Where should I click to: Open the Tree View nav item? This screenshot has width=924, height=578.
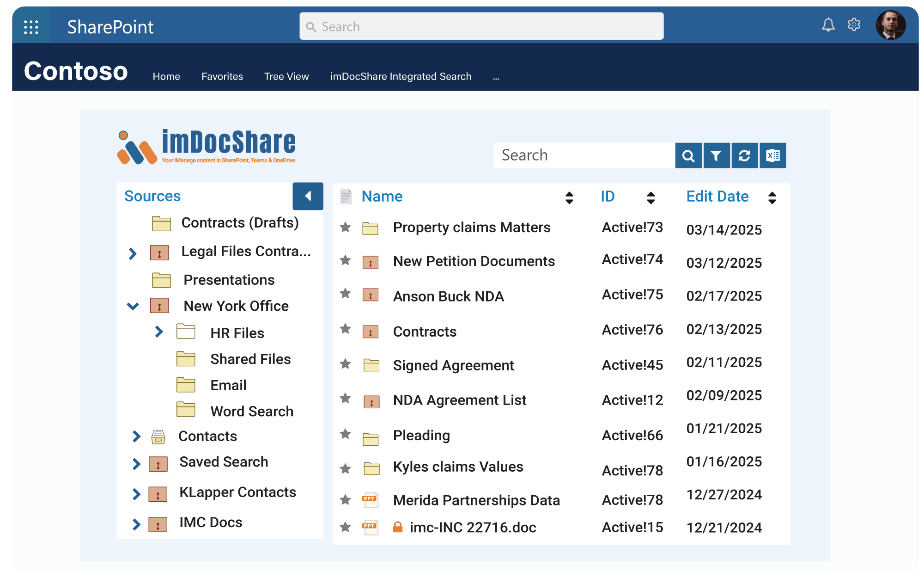[x=286, y=76]
